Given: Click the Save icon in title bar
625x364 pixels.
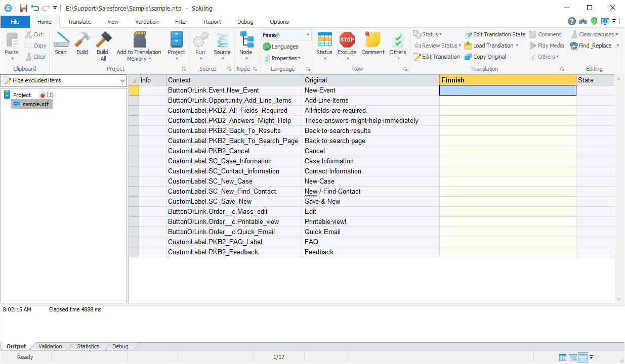Looking at the screenshot, I should coord(23,8).
